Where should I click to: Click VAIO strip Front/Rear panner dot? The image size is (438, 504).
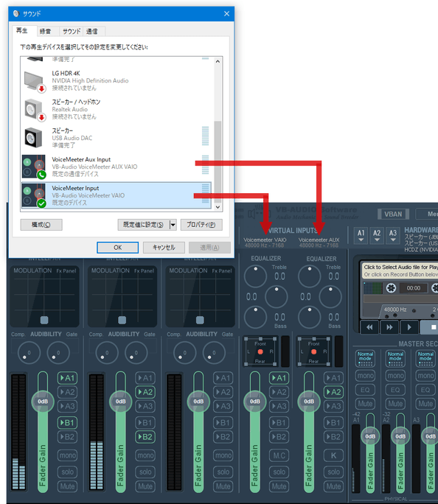260,351
